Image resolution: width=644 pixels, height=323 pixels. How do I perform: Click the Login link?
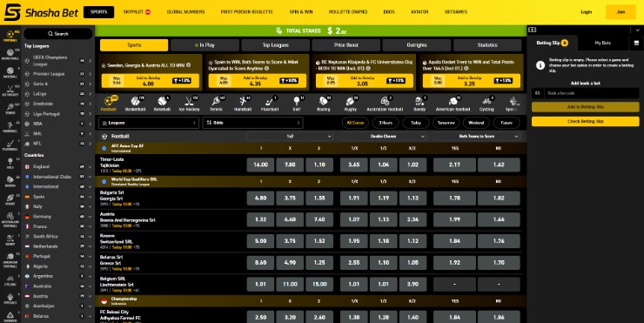(586, 12)
